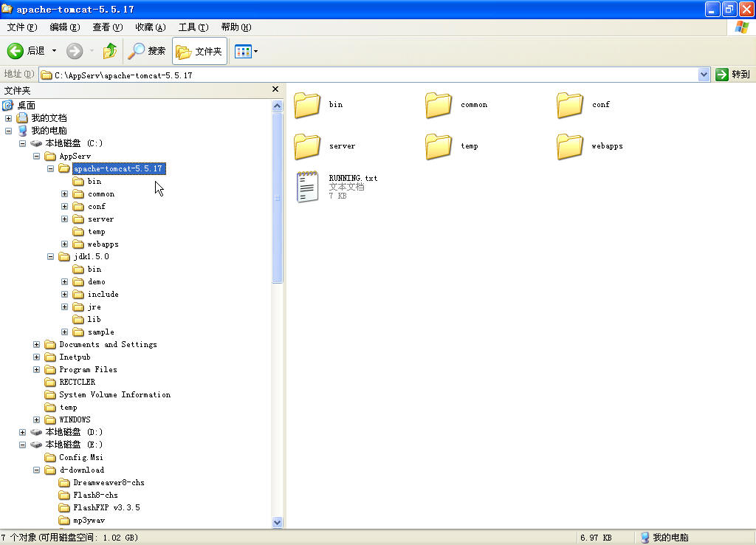
Task: Click the Go (转到) button
Action: [732, 75]
